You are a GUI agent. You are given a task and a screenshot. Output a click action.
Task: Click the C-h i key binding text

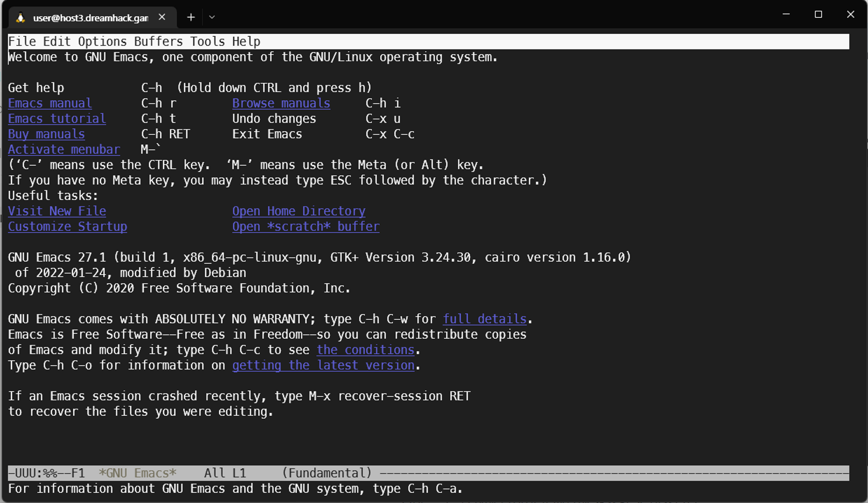coord(383,103)
